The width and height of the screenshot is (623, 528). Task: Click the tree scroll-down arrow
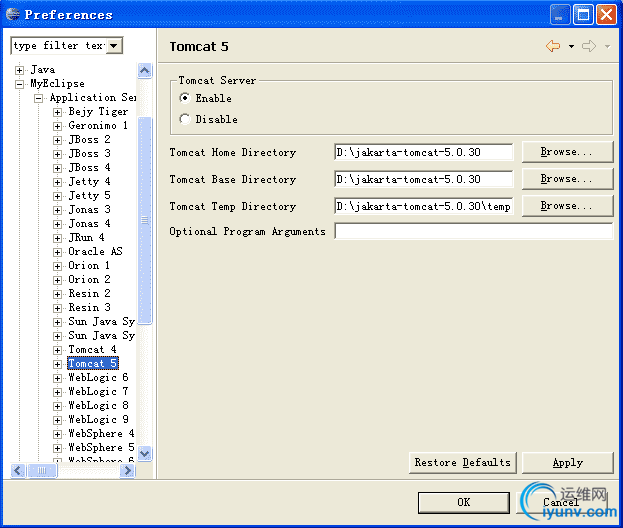pyautogui.click(x=145, y=453)
